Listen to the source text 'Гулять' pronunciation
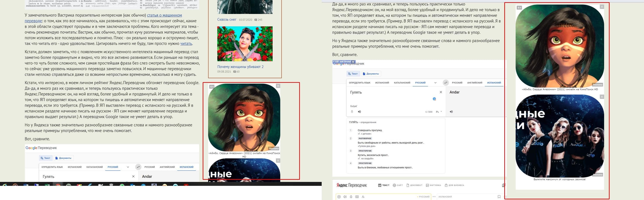Image resolution: width=644 pixels, height=200 pixels. [359, 112]
